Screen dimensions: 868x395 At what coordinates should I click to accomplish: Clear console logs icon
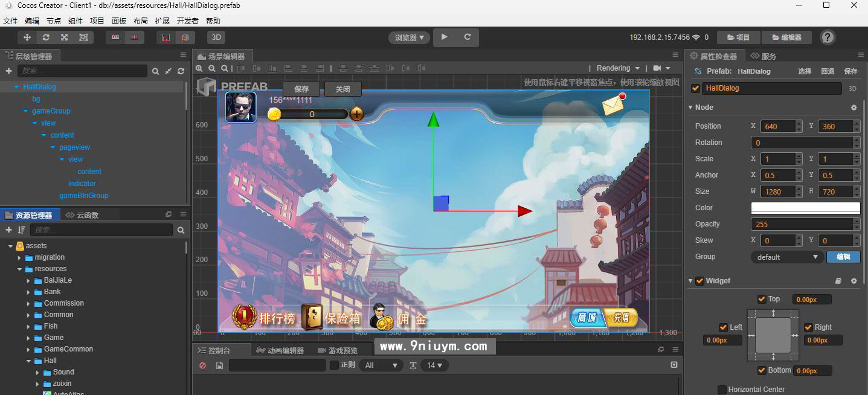pyautogui.click(x=203, y=365)
